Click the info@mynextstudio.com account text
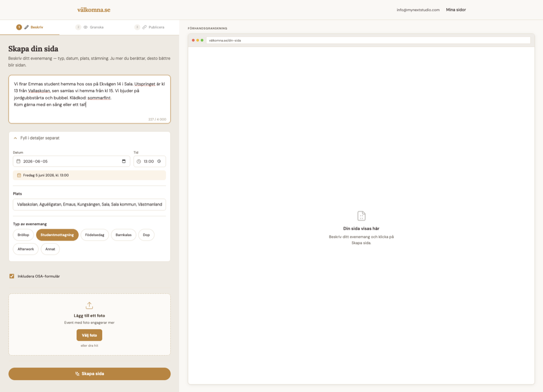Viewport: 543px width, 392px height. pos(418,10)
